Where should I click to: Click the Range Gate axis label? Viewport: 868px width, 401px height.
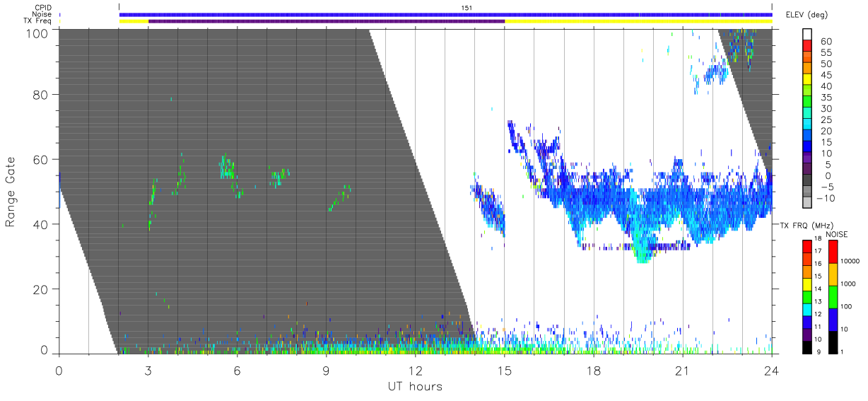tap(11, 192)
